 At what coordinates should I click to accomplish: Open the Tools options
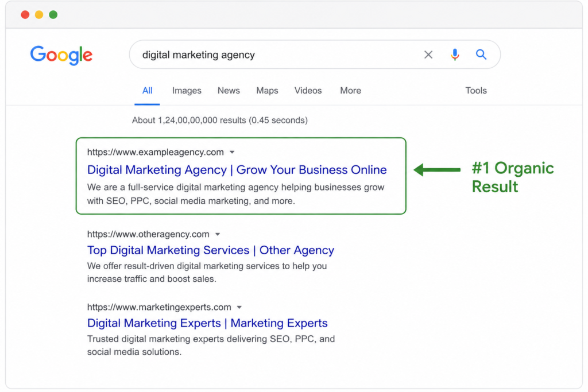click(476, 91)
